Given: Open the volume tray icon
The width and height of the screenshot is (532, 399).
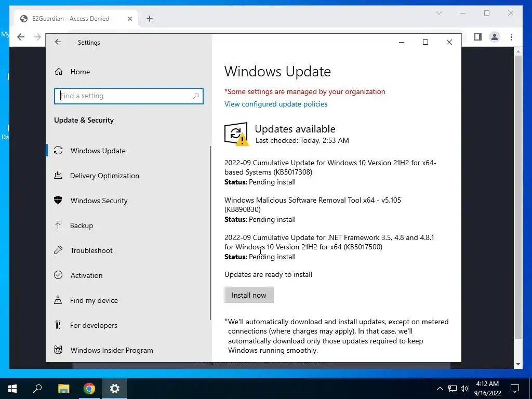Looking at the screenshot, I should (464, 389).
